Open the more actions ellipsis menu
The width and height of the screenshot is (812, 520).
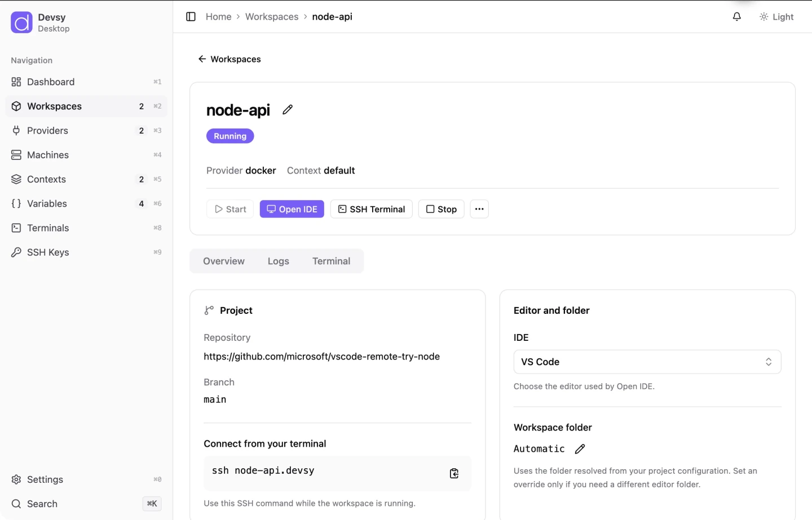[x=479, y=209]
